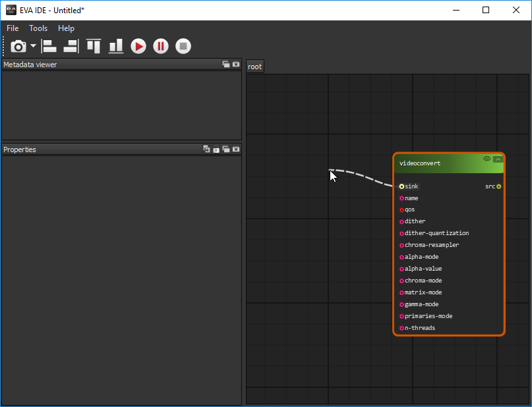The image size is (532, 407).
Task: Toggle the lock icon in Properties panel
Action: 216,149
